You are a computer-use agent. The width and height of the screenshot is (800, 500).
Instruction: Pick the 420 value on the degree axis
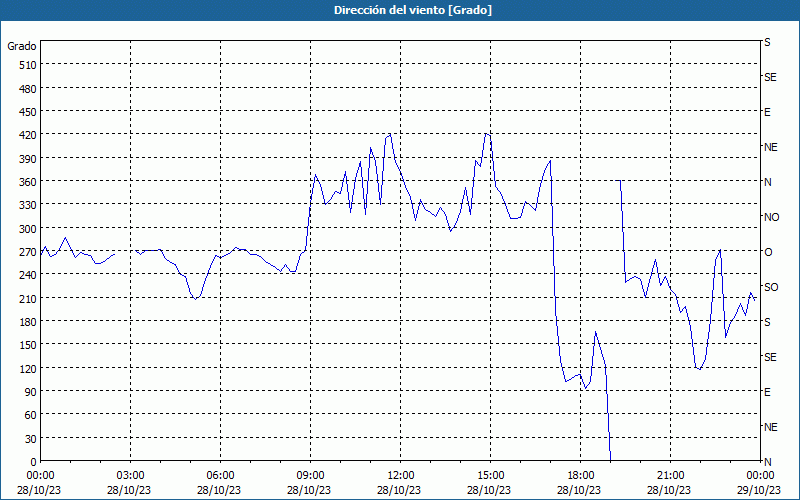click(28, 135)
